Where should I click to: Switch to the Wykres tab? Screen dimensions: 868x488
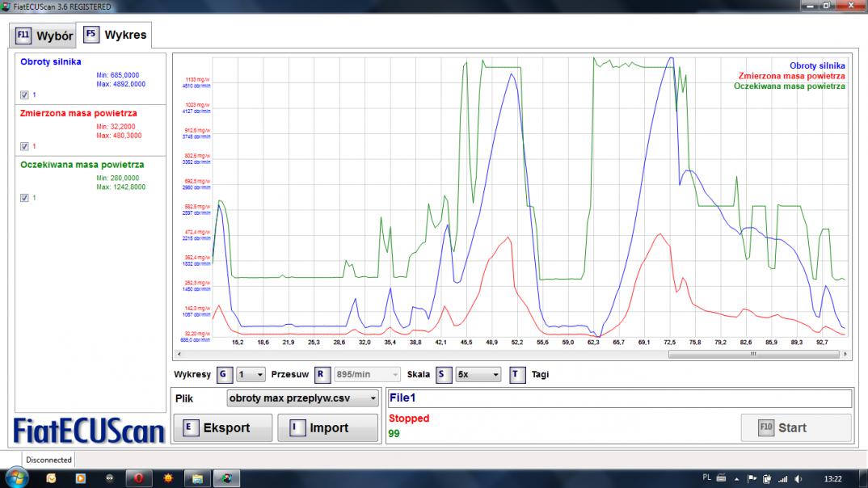coord(114,35)
